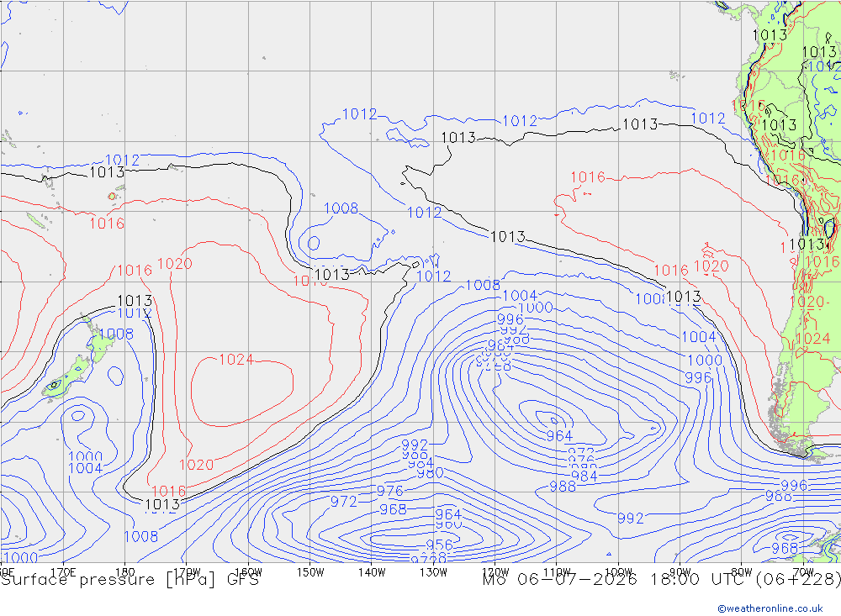The height and width of the screenshot is (616, 841).
Task: Click the 90W longitude label
Action: [x=680, y=572]
